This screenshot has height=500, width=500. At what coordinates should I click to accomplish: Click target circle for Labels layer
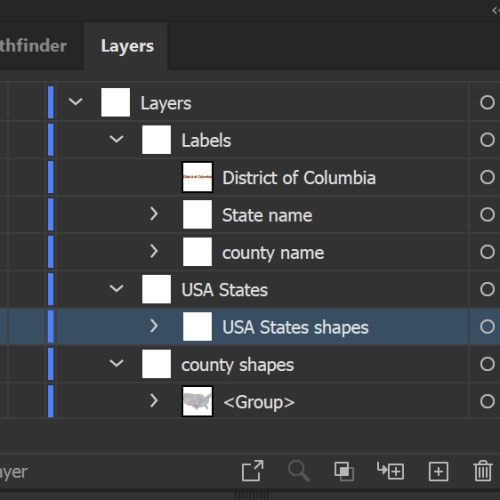pyautogui.click(x=487, y=140)
